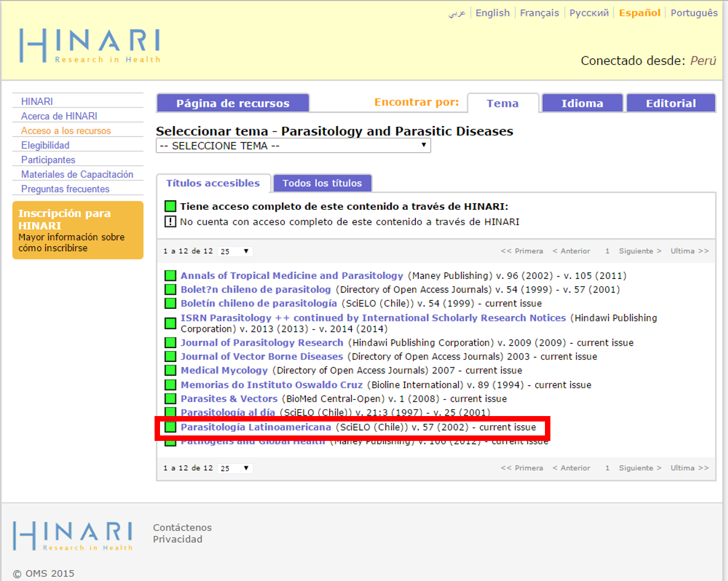Open the SELECCIONE TEMA dropdown
This screenshot has width=728, height=581.
tap(293, 146)
